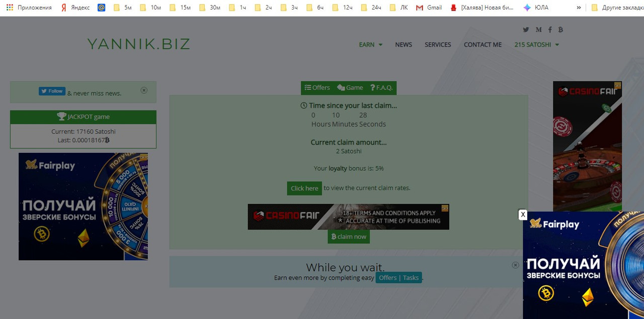Dismiss the 'While you wait' panel
644x319 pixels.
click(515, 265)
